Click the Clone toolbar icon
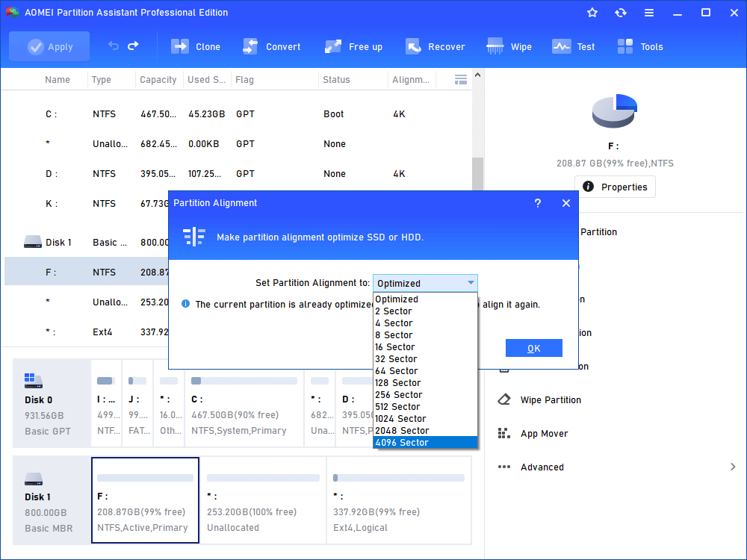This screenshot has width=747, height=560. pyautogui.click(x=180, y=46)
